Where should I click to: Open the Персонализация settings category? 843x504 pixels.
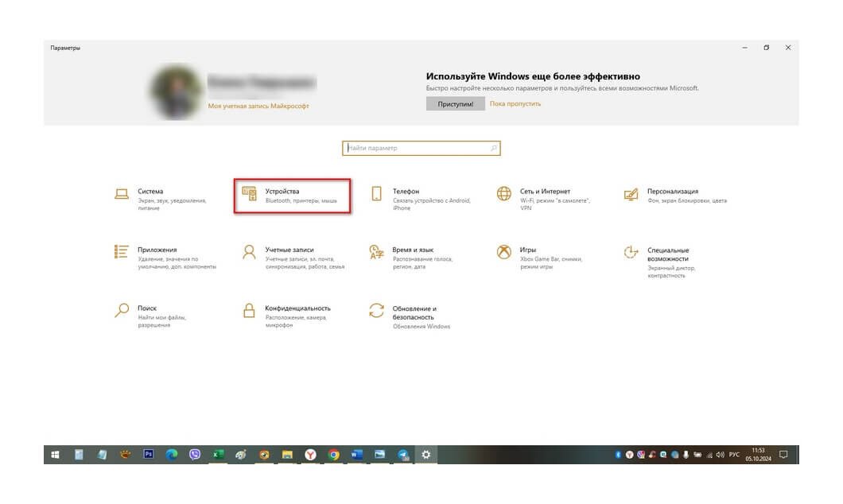click(x=675, y=196)
